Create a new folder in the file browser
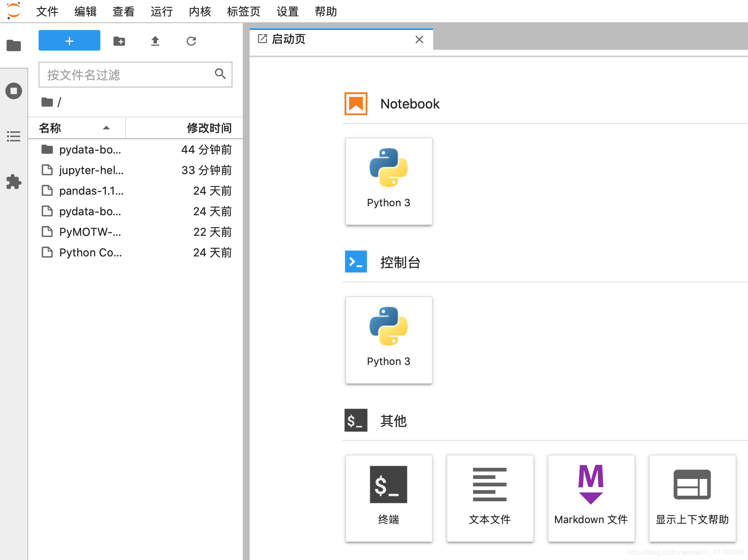Screen dimensions: 748x560 coord(119,41)
